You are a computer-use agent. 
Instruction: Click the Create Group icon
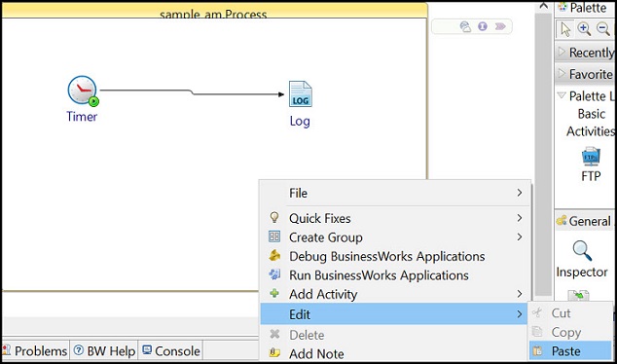point(274,237)
